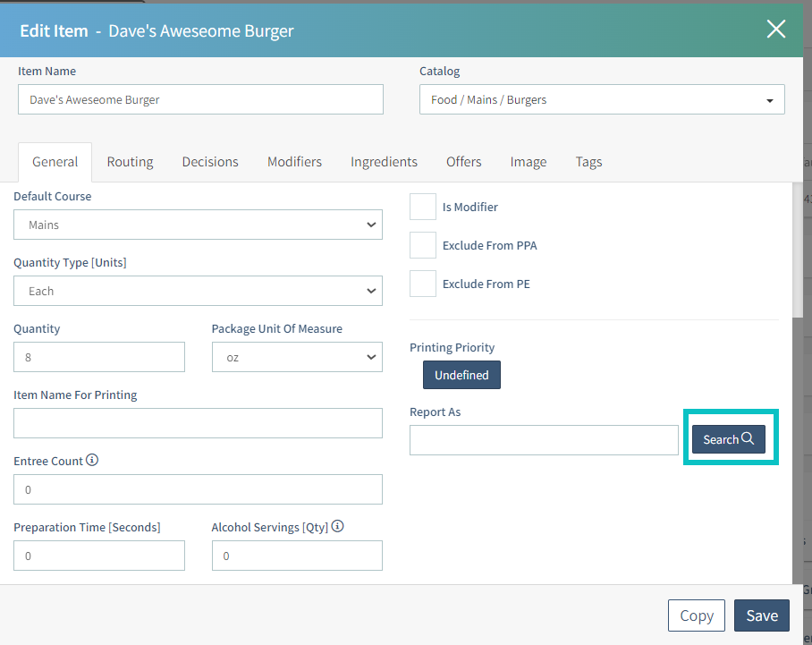Click the Entree Count input

[198, 489]
